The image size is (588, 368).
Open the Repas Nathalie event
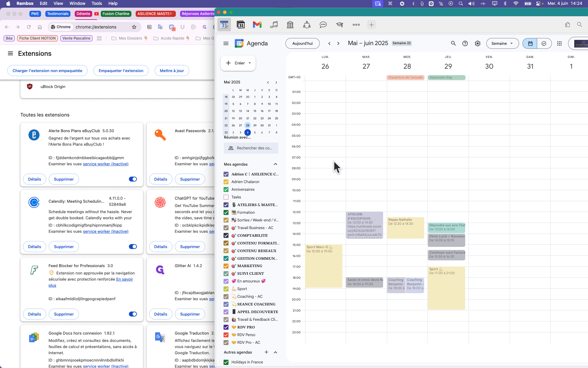405,228
